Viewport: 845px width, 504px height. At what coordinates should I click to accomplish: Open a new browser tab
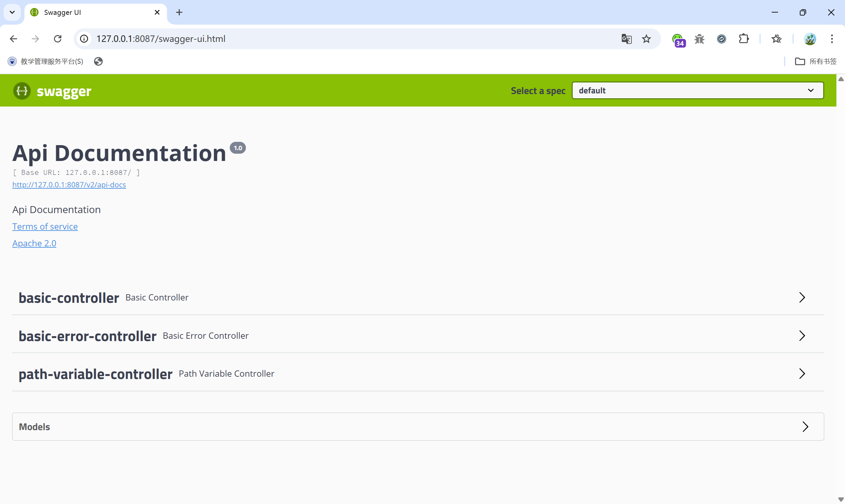pyautogui.click(x=179, y=13)
